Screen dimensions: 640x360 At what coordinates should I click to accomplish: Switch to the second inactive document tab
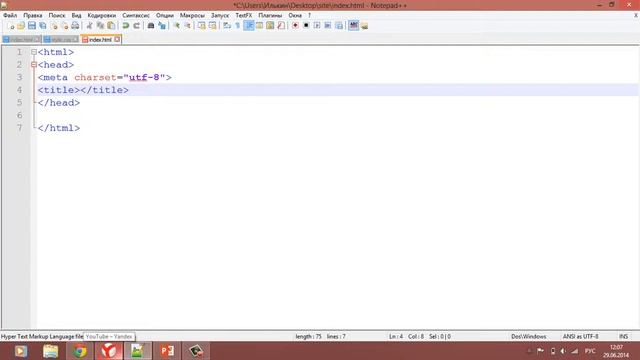pyautogui.click(x=61, y=40)
